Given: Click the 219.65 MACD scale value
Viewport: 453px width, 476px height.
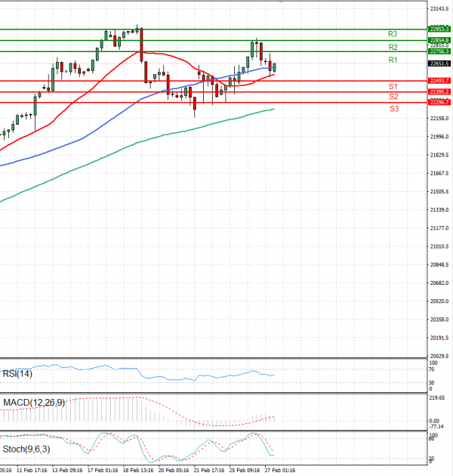Looking at the screenshot, I should [437, 397].
